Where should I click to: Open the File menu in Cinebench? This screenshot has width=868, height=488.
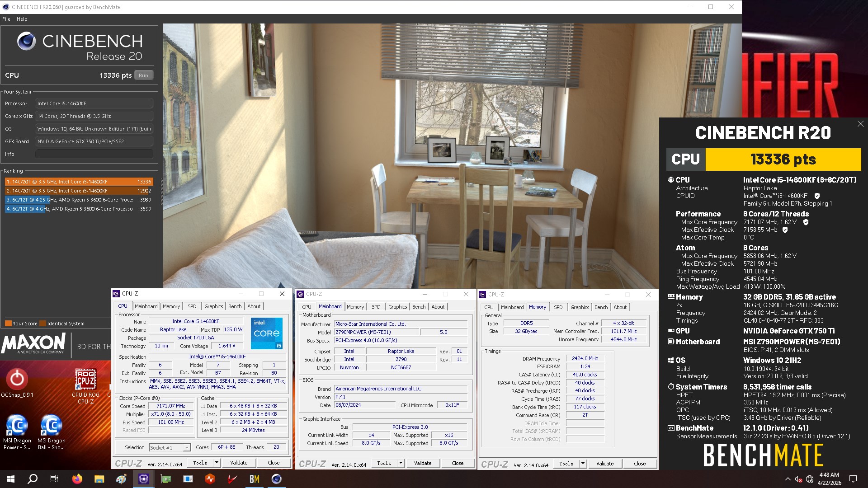6,19
